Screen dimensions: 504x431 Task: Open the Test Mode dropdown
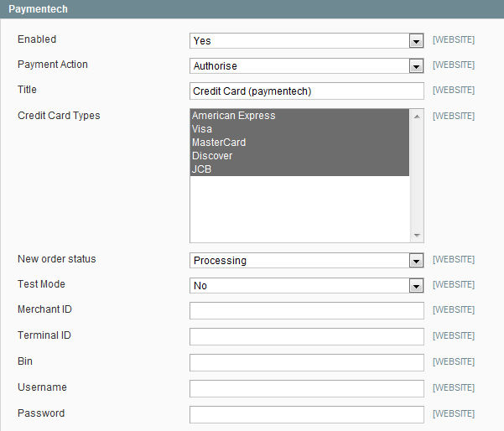point(307,285)
